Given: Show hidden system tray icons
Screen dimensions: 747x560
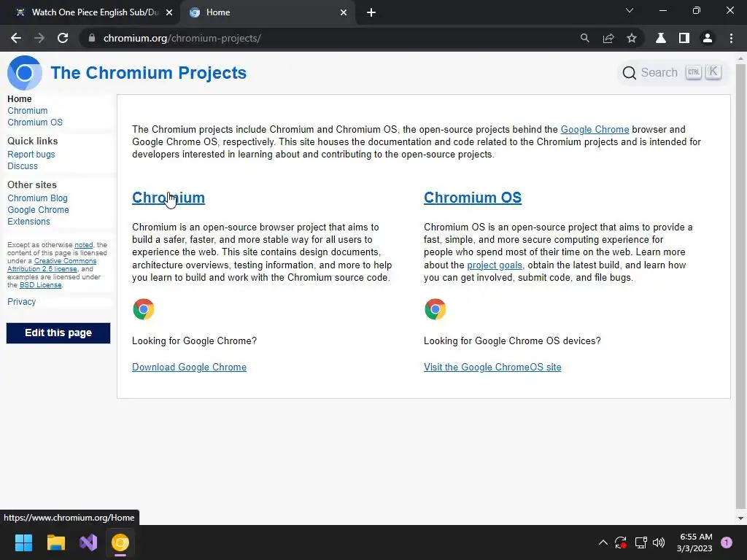Looking at the screenshot, I should point(603,542).
